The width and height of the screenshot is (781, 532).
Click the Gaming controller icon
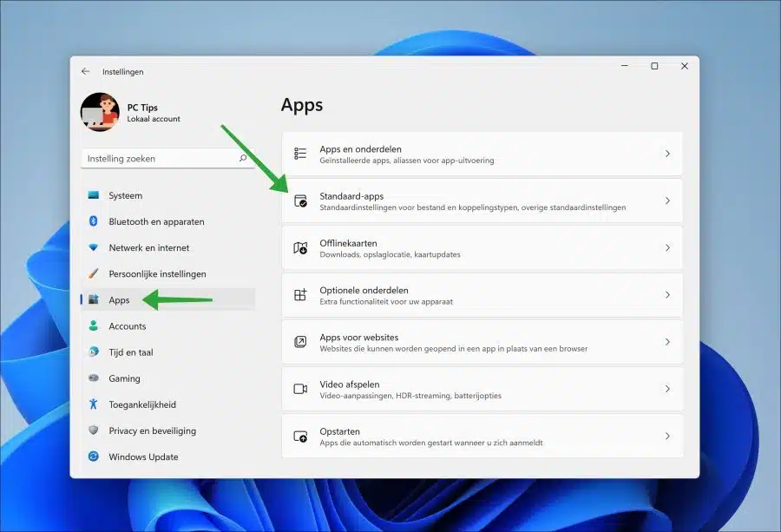(x=93, y=378)
